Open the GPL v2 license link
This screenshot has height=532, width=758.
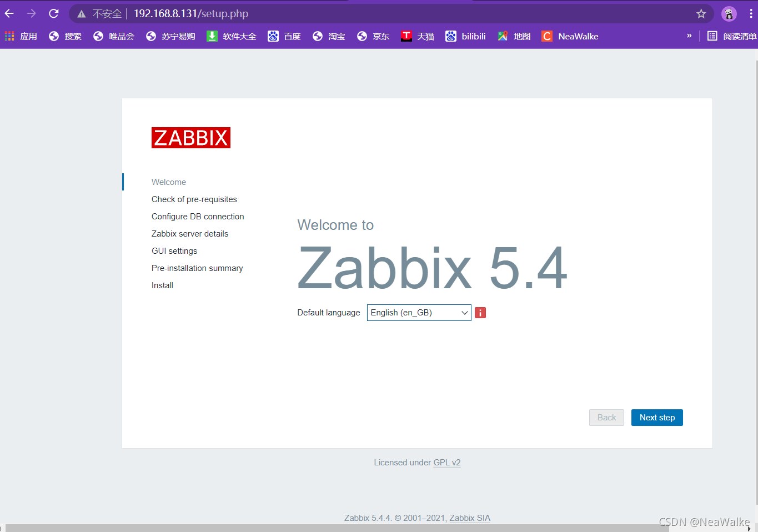447,463
